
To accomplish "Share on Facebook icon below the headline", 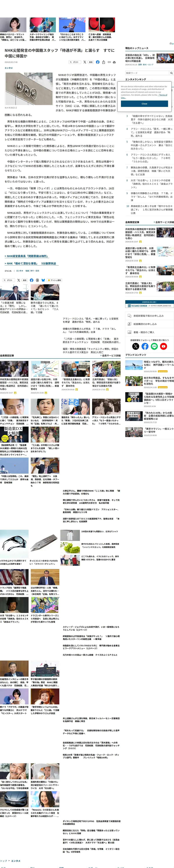I will tap(98, 62).
